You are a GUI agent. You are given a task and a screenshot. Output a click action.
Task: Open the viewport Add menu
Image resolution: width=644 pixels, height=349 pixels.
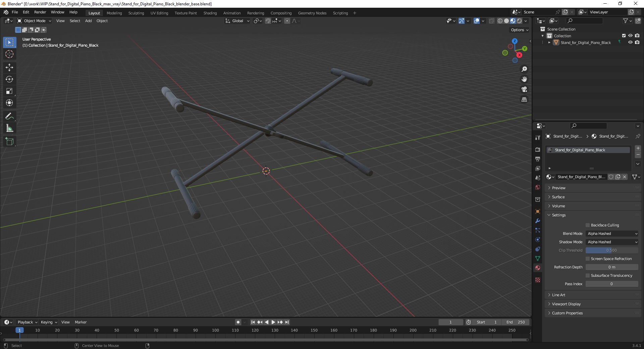88,21
